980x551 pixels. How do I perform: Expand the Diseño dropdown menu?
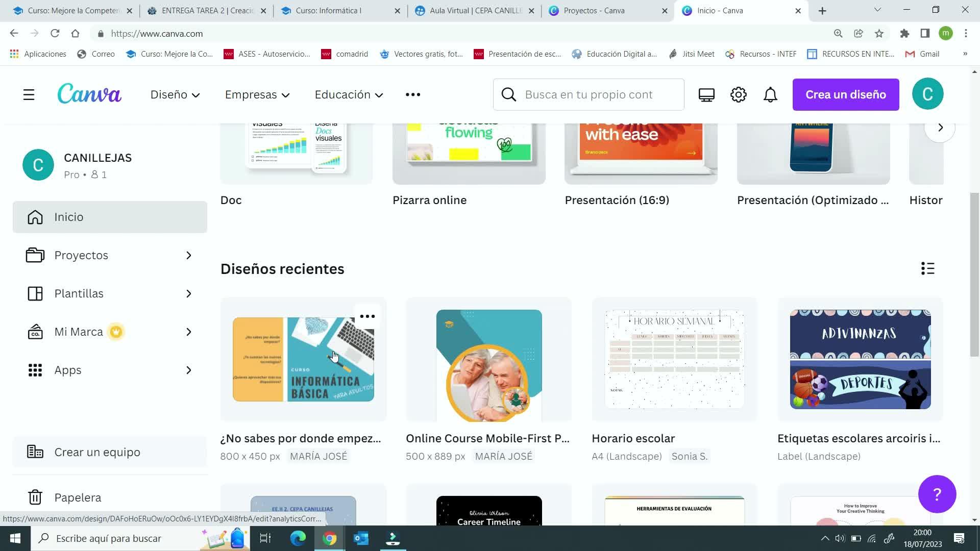tap(175, 95)
